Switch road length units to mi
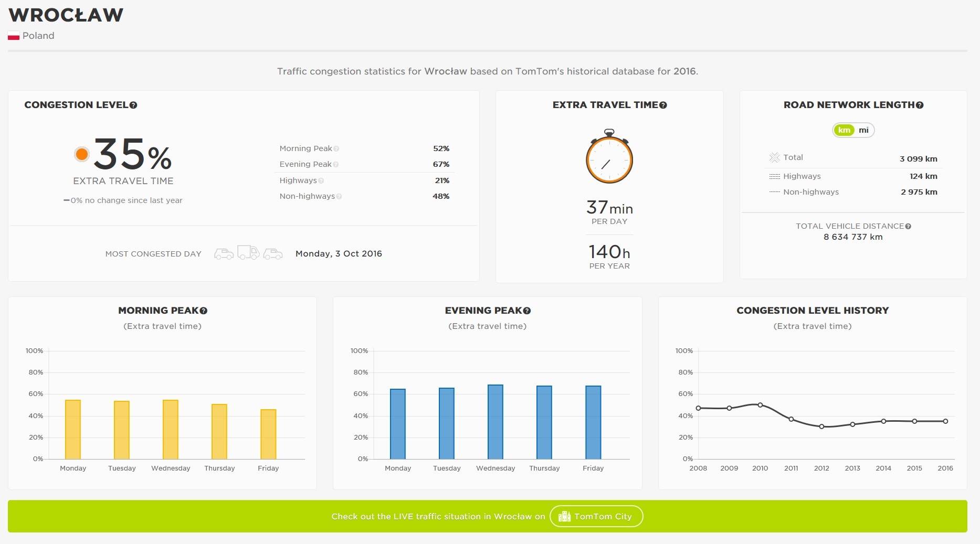The image size is (980, 544). click(x=863, y=130)
